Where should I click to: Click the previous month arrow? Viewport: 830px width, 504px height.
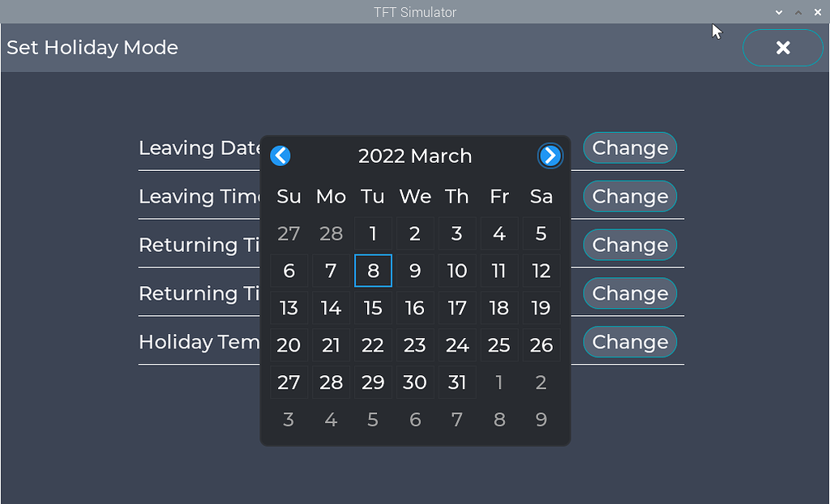click(280, 156)
